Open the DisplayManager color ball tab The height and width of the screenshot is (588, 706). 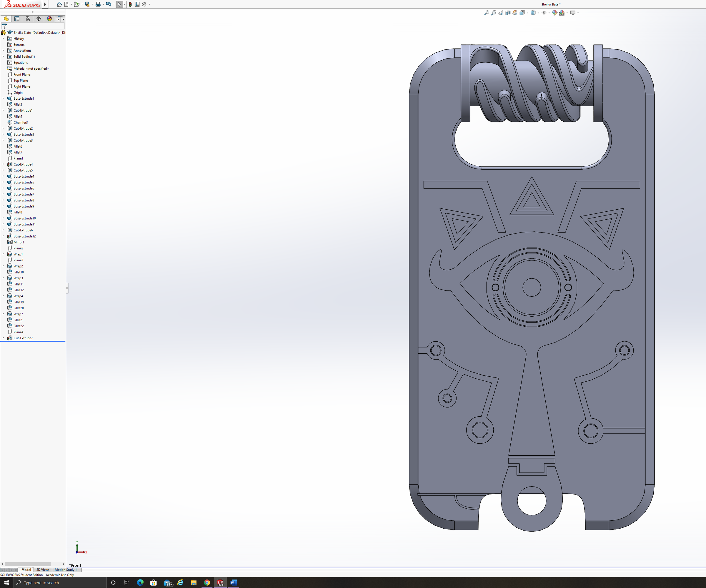pos(49,19)
